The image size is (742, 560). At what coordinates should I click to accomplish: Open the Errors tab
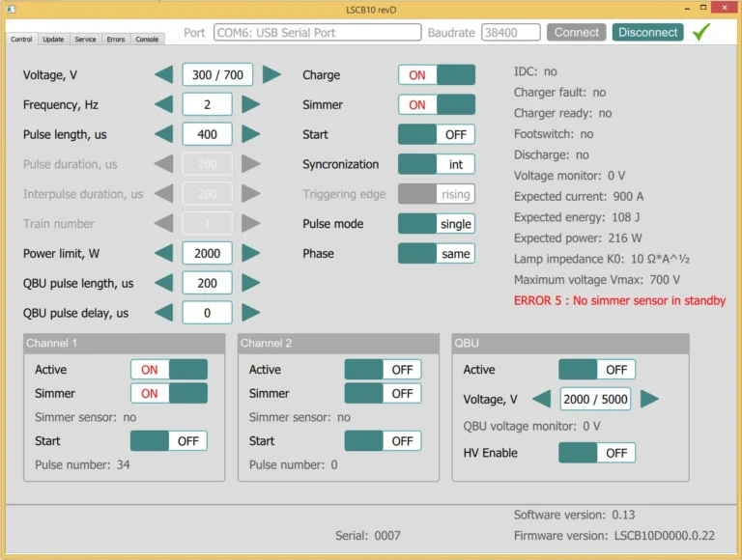(116, 40)
